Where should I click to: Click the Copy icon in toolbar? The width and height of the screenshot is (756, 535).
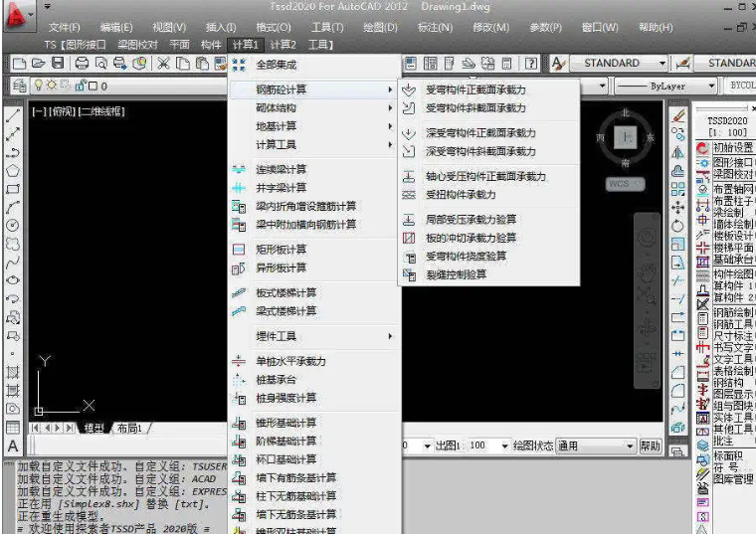click(183, 63)
